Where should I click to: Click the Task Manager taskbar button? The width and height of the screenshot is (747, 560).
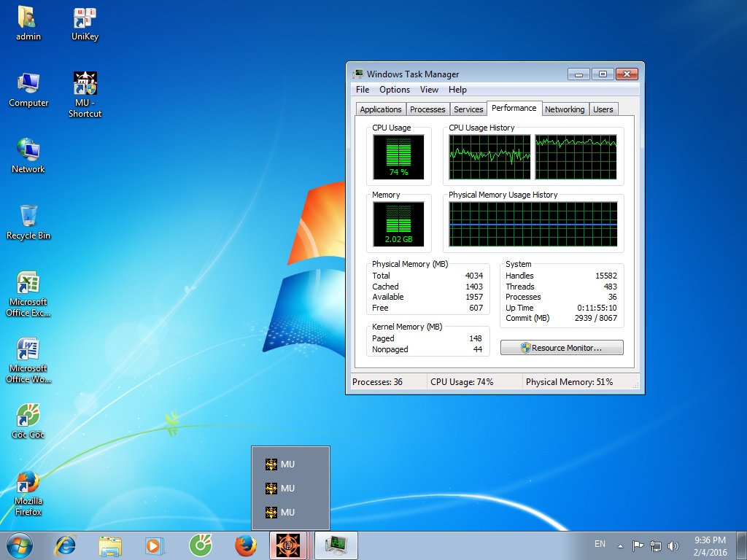pyautogui.click(x=336, y=545)
